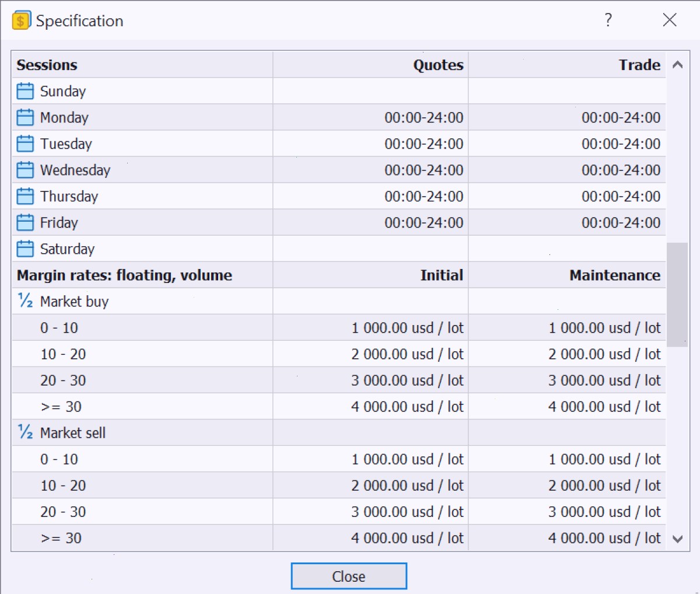Click Market buy 20 - 30 initial margin value
The width and height of the screenshot is (700, 594).
(407, 380)
